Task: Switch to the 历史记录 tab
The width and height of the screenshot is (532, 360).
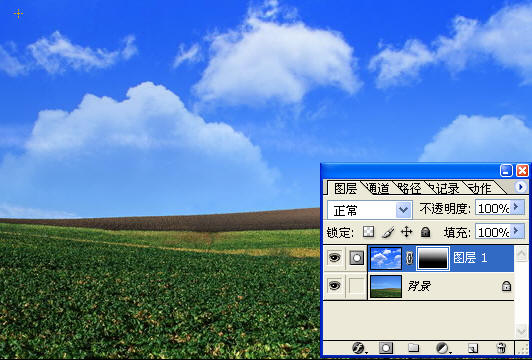Action: 445,188
